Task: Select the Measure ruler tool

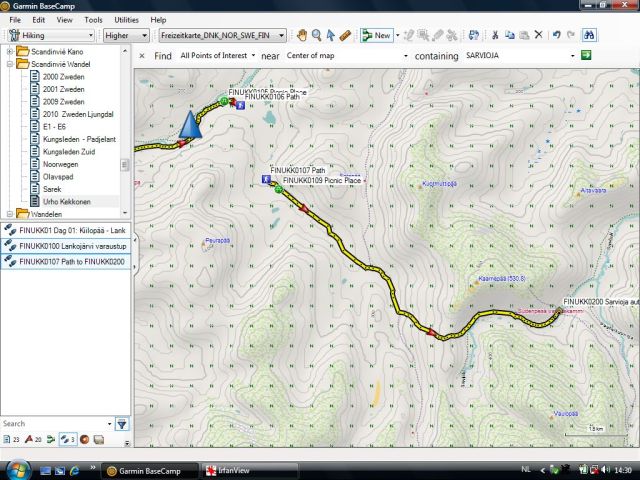Action: click(345, 35)
